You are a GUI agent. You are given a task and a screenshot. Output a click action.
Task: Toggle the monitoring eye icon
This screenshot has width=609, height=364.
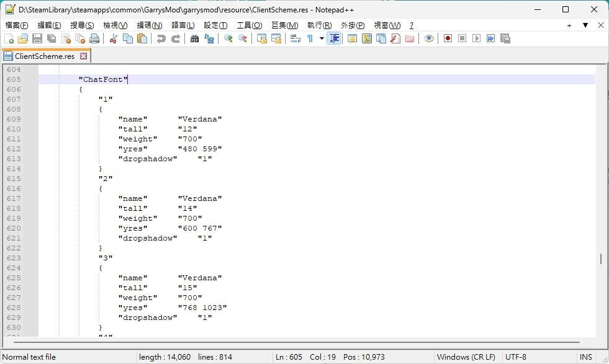point(429,38)
